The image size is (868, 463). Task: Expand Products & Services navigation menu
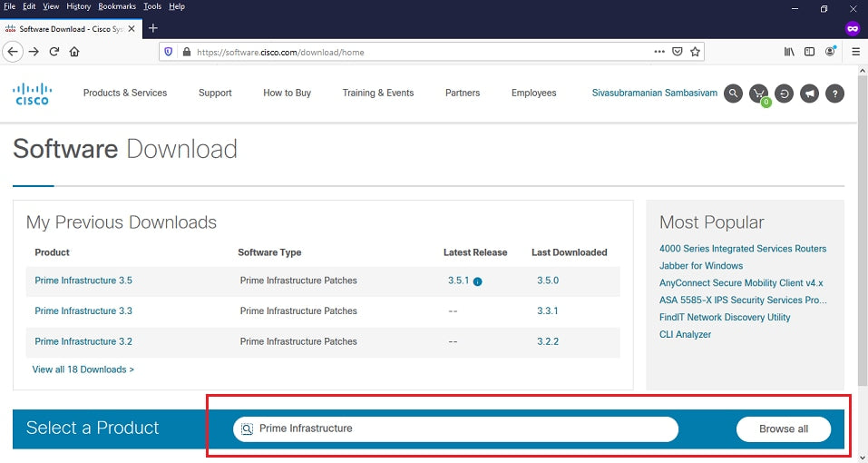pyautogui.click(x=125, y=93)
